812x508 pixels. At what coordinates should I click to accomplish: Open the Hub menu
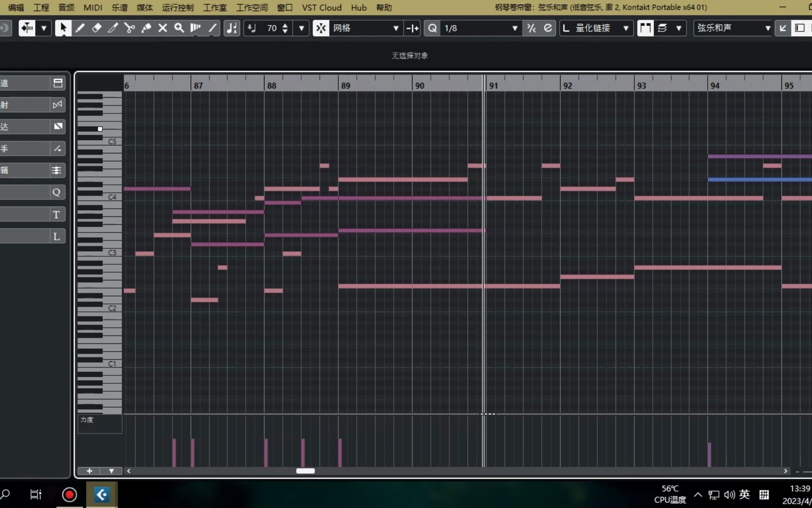(x=359, y=8)
